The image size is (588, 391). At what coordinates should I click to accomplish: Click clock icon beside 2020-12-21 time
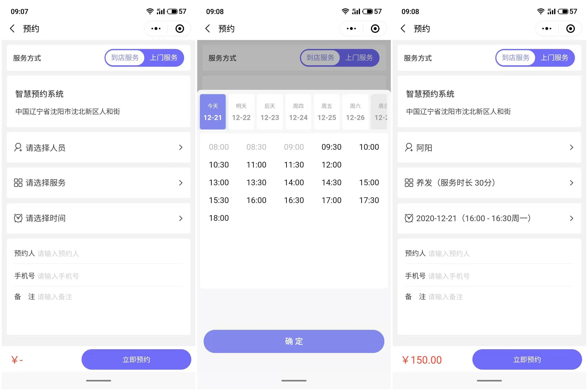point(409,218)
